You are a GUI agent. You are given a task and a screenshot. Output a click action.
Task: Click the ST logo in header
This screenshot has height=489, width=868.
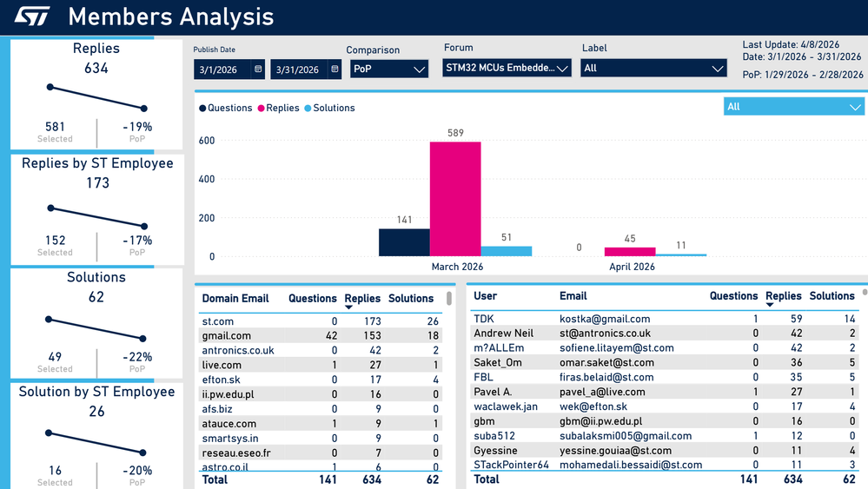click(x=31, y=17)
